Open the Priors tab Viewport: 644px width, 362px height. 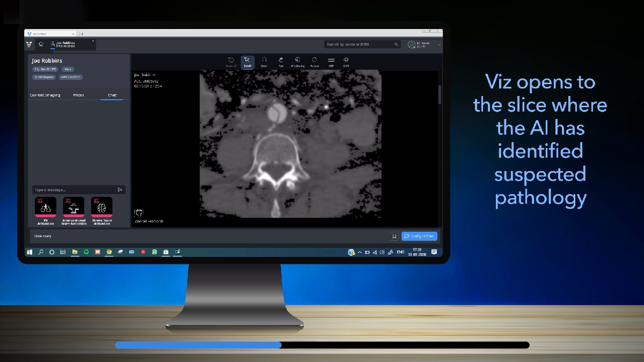click(78, 95)
